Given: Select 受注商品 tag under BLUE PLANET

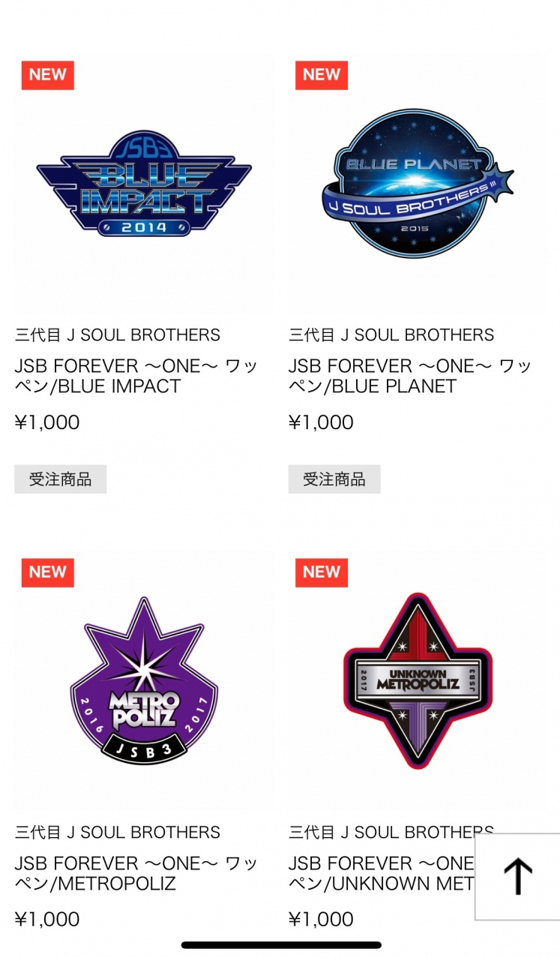Looking at the screenshot, I should pos(334,479).
